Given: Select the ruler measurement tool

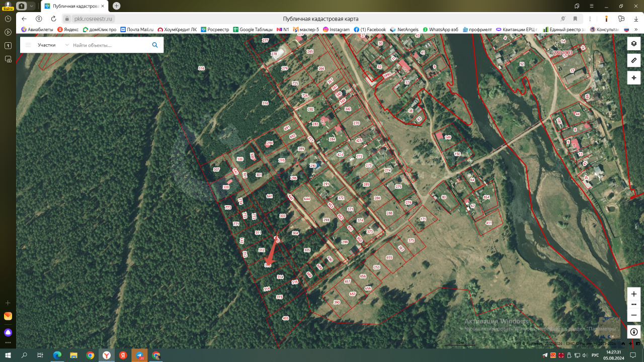Looking at the screenshot, I should [633, 60].
